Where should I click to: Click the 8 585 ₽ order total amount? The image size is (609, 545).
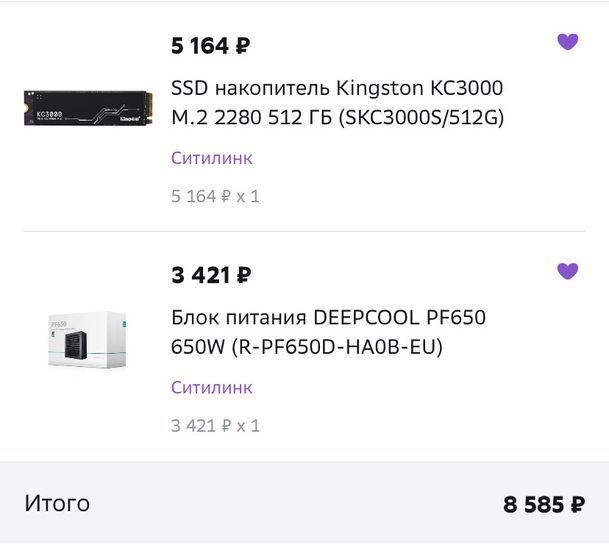[544, 504]
